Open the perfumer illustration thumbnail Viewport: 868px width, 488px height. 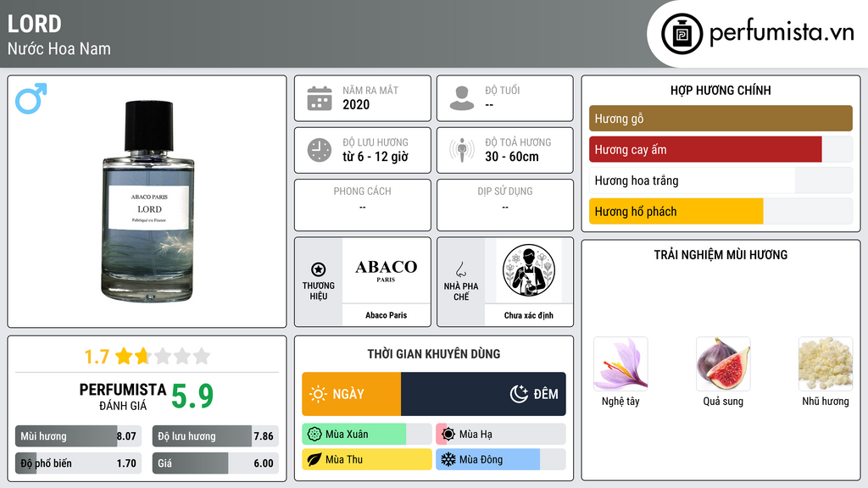529,270
